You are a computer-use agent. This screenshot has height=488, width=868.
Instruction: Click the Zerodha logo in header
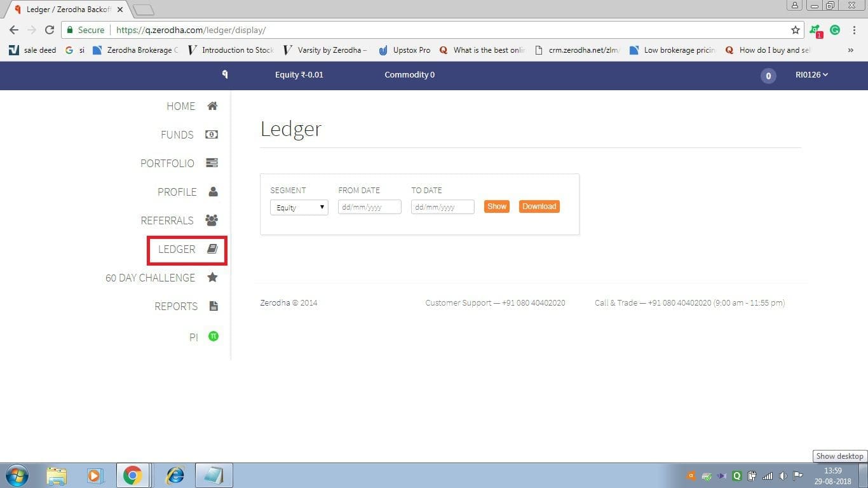pyautogui.click(x=225, y=75)
